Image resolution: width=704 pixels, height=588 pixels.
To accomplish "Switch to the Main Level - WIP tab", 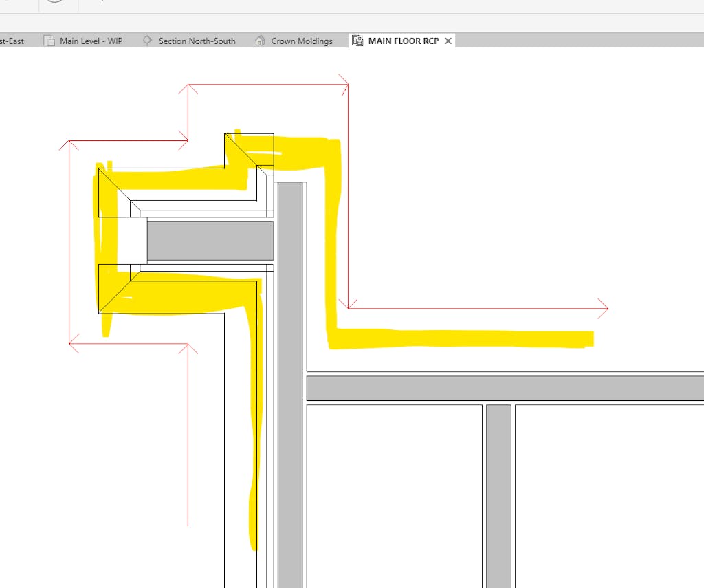I will click(x=90, y=41).
